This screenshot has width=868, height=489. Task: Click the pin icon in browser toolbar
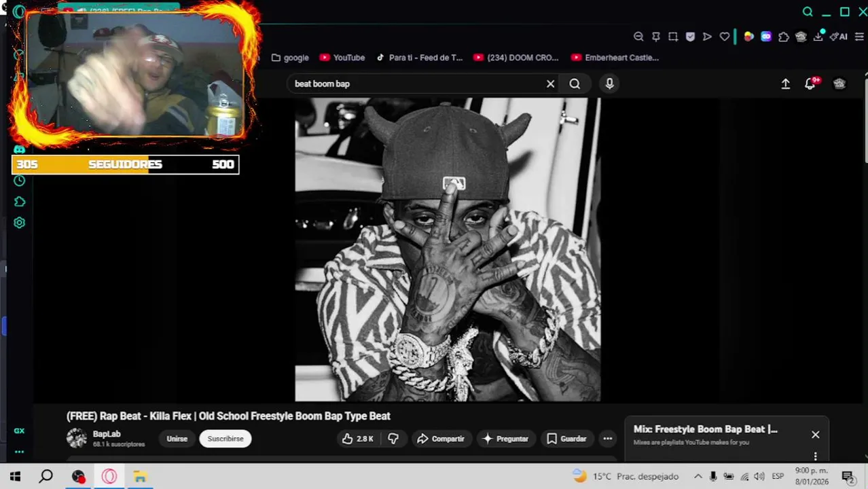click(x=656, y=37)
